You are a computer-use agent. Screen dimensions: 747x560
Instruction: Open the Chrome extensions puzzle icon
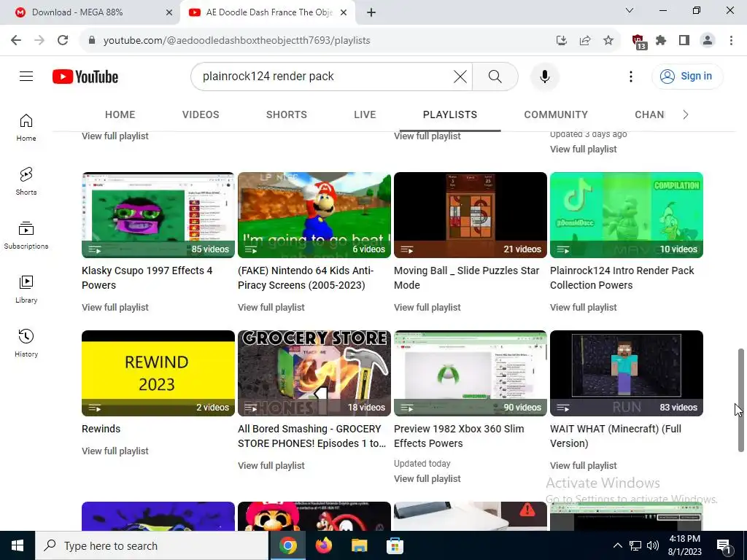point(660,40)
